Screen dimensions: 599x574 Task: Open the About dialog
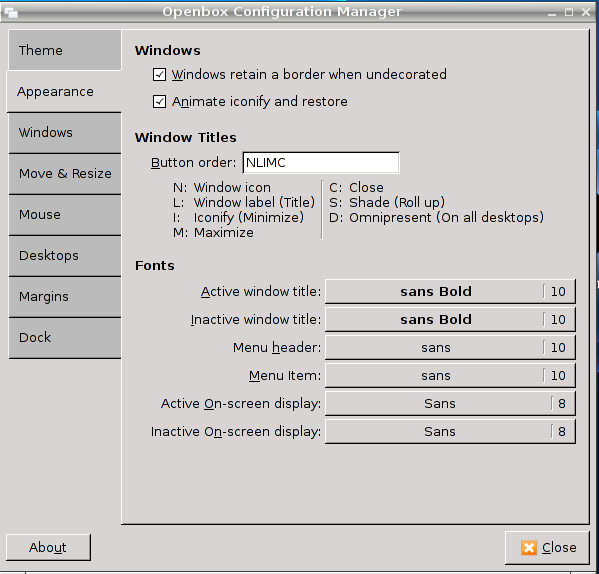[x=48, y=547]
